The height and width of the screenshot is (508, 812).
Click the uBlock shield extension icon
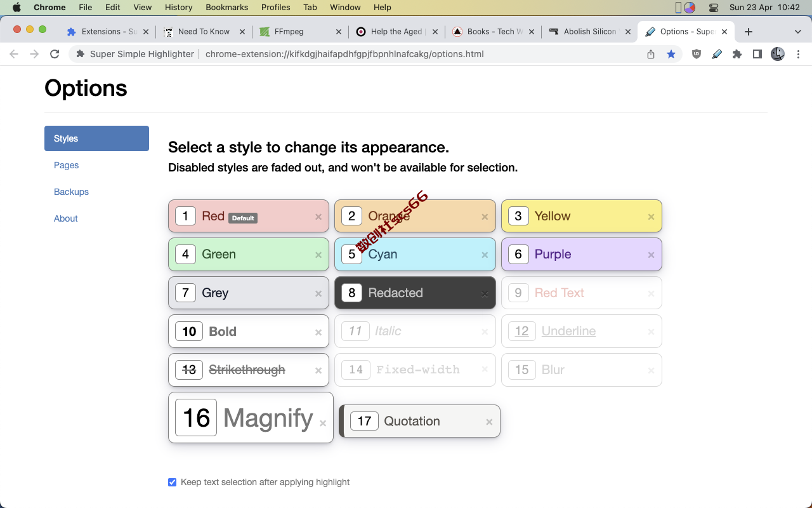pos(697,54)
